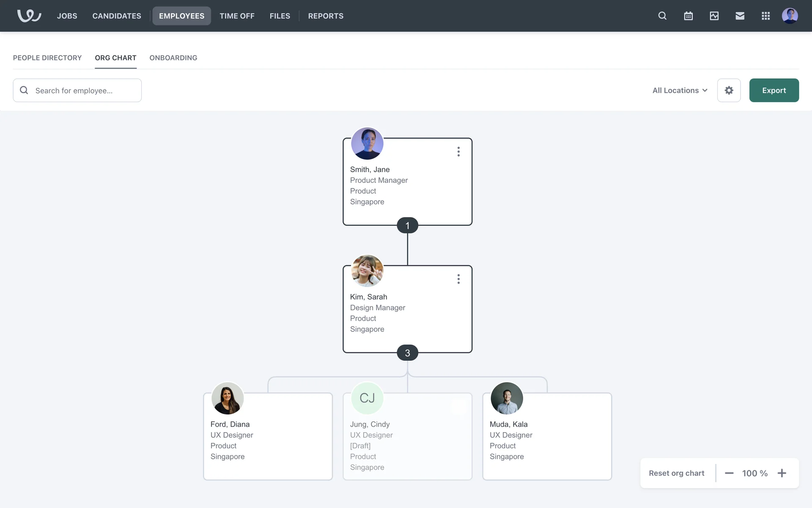The width and height of the screenshot is (812, 508).
Task: Collapse Sarah Kim's three reports badge
Action: point(407,353)
